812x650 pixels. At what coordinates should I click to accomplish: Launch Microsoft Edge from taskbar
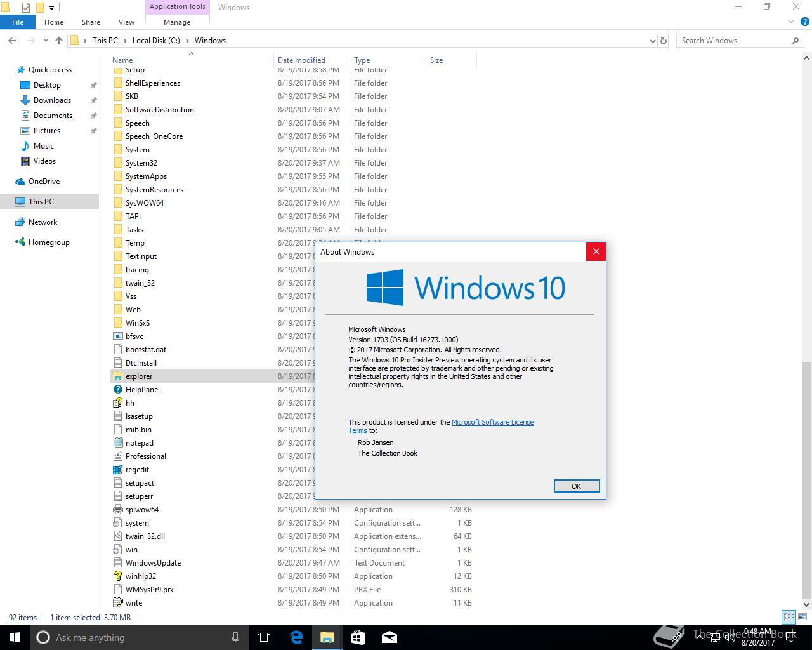point(296,637)
